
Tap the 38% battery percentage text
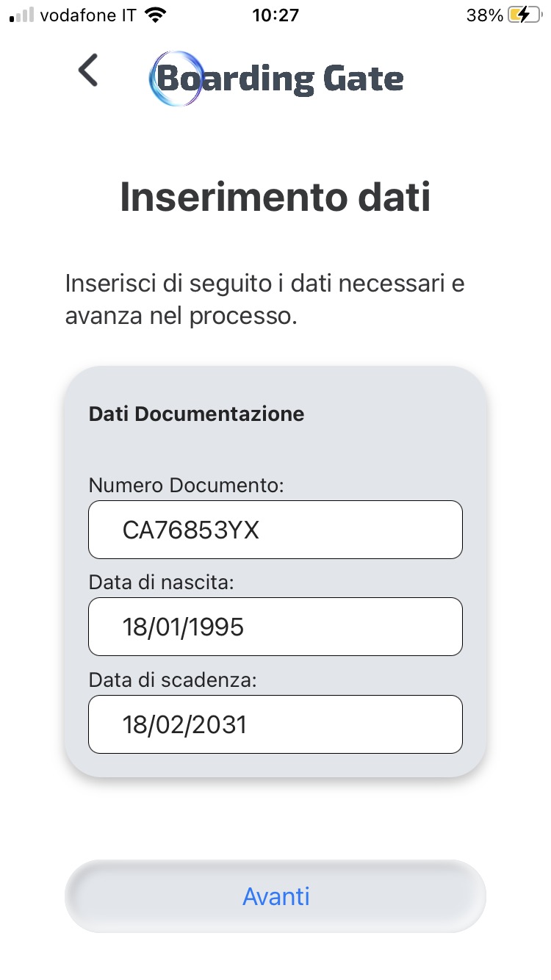(x=484, y=15)
